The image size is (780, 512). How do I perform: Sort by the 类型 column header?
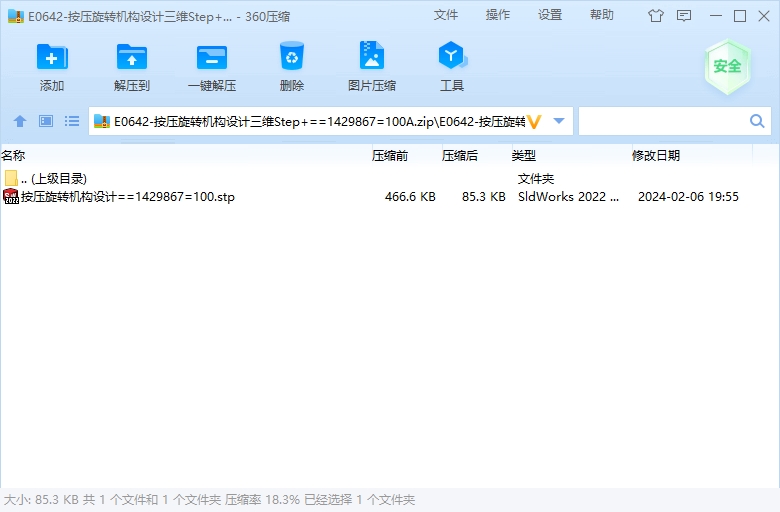pos(524,156)
